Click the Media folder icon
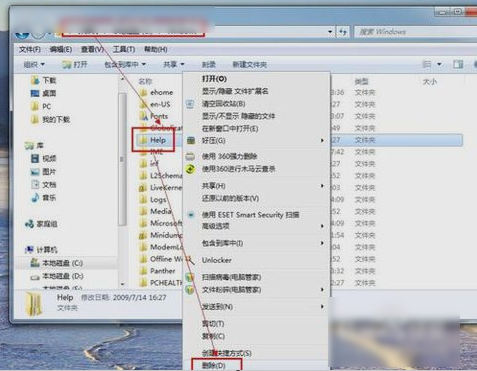Viewport: 477px width, 371px height. [143, 211]
